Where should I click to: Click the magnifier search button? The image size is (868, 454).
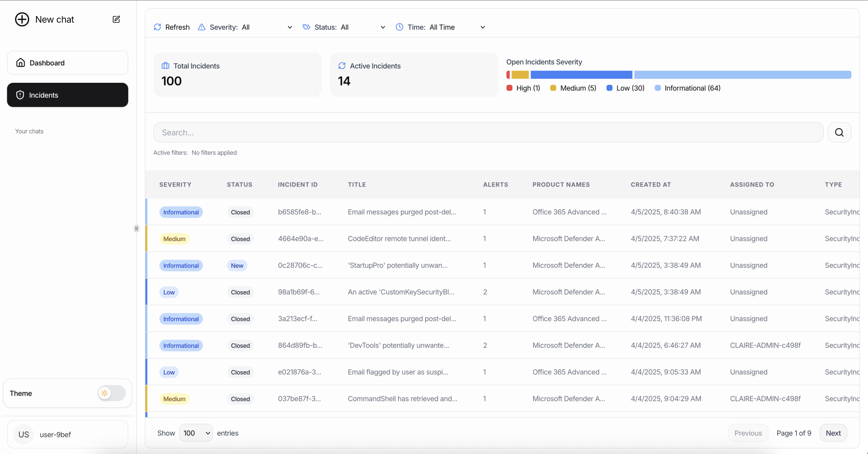point(839,132)
